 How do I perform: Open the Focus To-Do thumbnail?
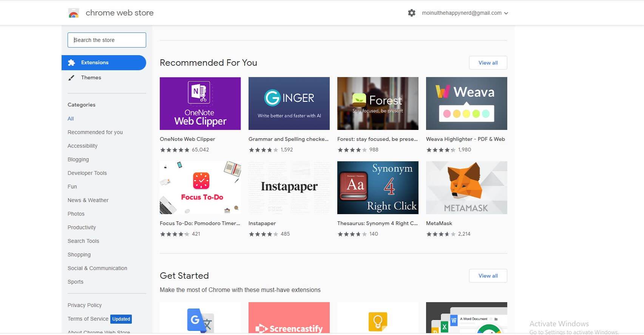point(200,188)
